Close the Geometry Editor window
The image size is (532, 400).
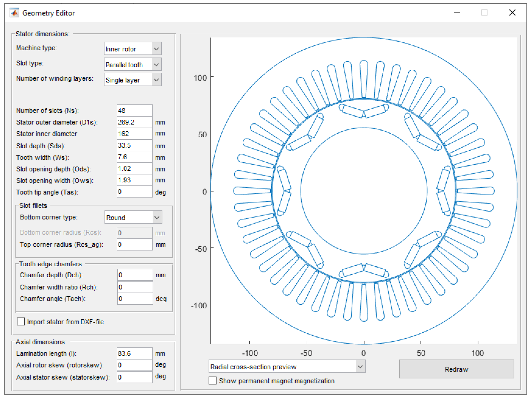pos(512,13)
